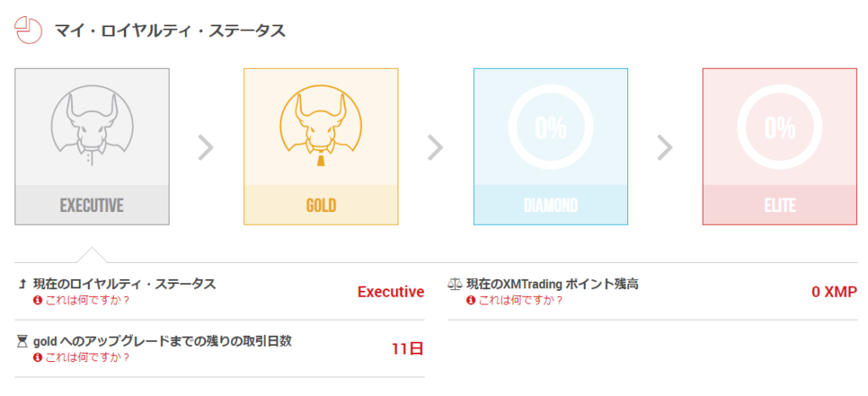Click the scales icon beside XMTrading ポイント残高
868x396 pixels.
454,285
